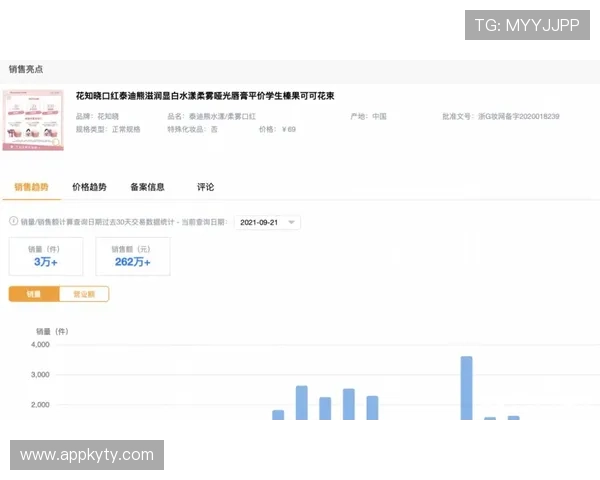
Task: Click the price text ¥69
Action: pyautogui.click(x=289, y=129)
